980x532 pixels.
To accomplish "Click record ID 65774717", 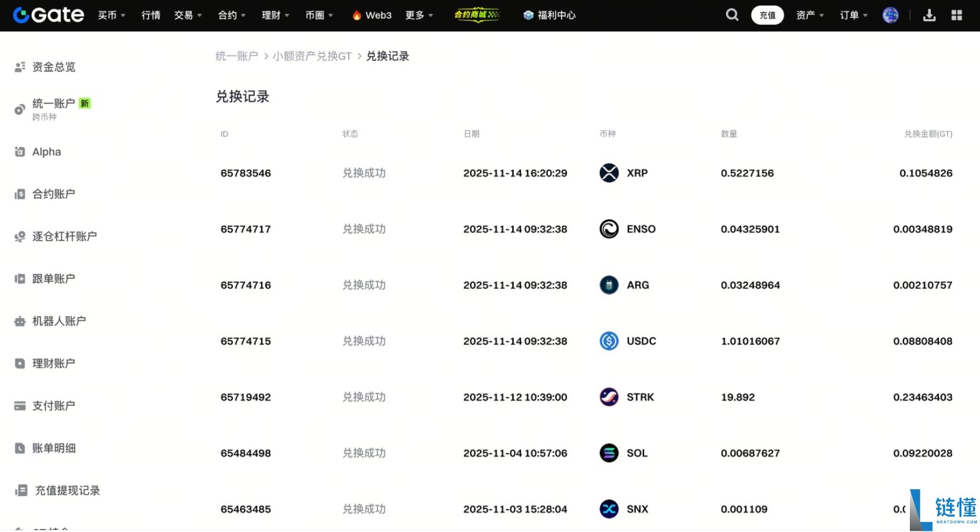I will point(246,229).
